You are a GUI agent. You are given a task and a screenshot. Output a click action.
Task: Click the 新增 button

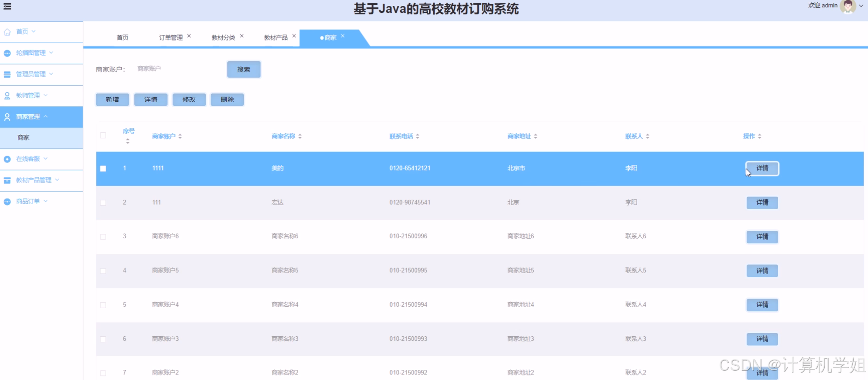112,99
